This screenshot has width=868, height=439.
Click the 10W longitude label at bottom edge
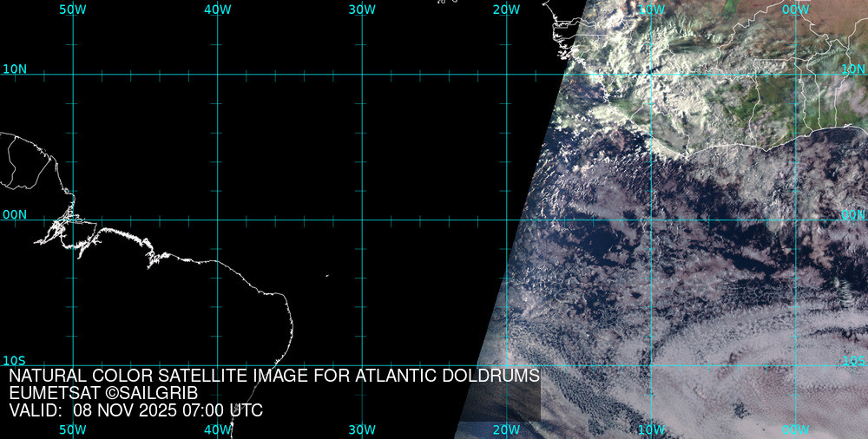tap(651, 429)
